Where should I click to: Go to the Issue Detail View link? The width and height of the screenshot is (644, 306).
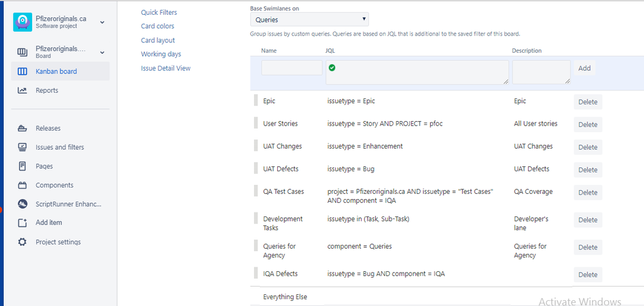point(166,68)
